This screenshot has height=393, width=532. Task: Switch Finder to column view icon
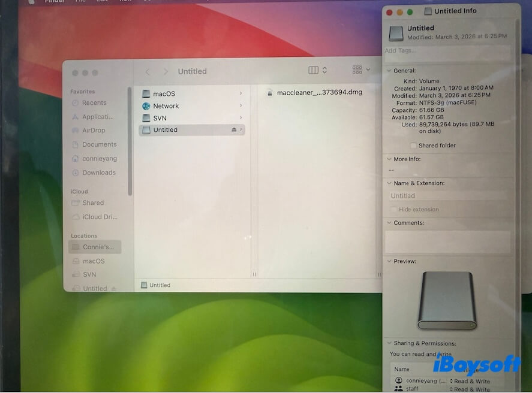pos(313,70)
